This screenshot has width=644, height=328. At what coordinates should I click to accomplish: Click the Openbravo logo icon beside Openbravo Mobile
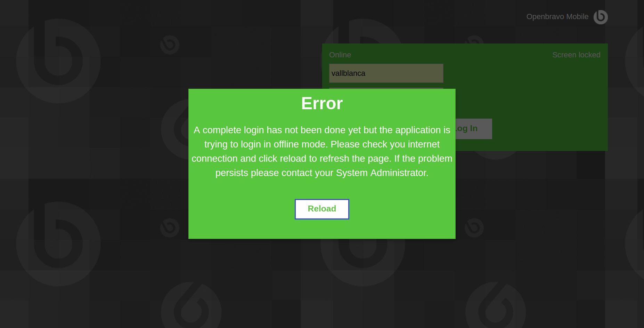601,17
